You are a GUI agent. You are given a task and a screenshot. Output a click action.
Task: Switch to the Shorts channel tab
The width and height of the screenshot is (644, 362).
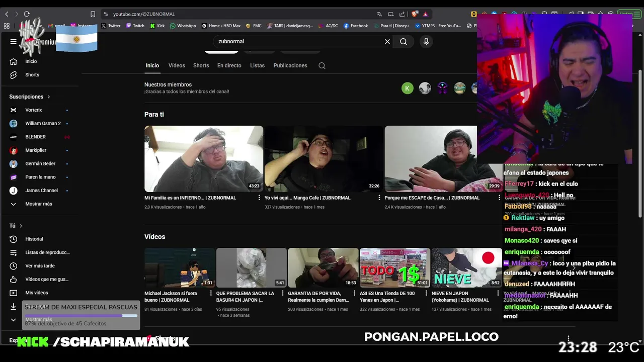pos(201,66)
